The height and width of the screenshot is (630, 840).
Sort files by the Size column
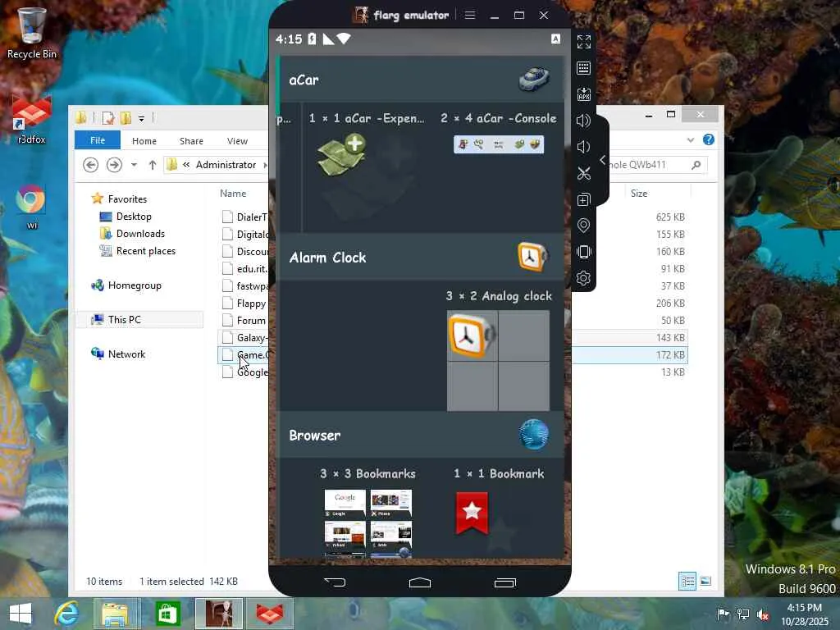click(638, 194)
